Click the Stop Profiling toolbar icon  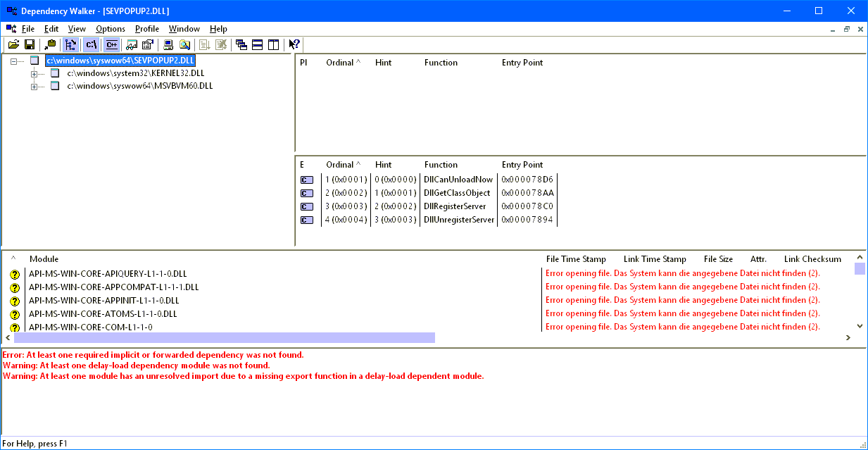221,44
